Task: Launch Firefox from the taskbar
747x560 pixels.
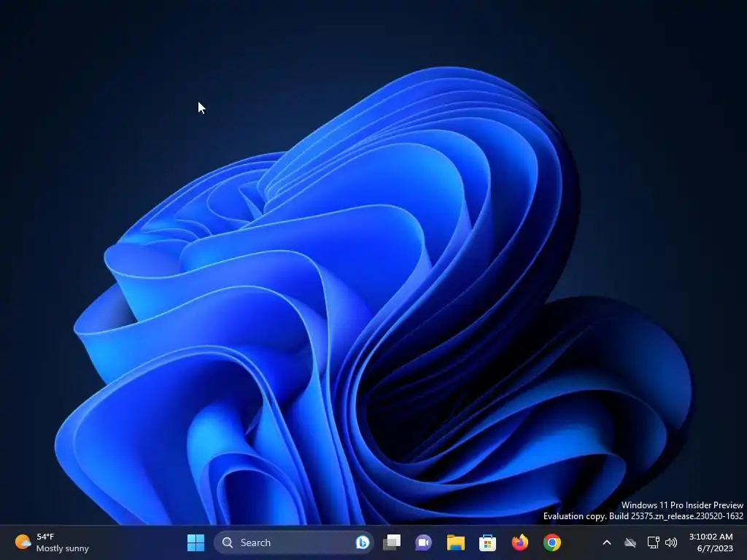Action: (x=519, y=542)
